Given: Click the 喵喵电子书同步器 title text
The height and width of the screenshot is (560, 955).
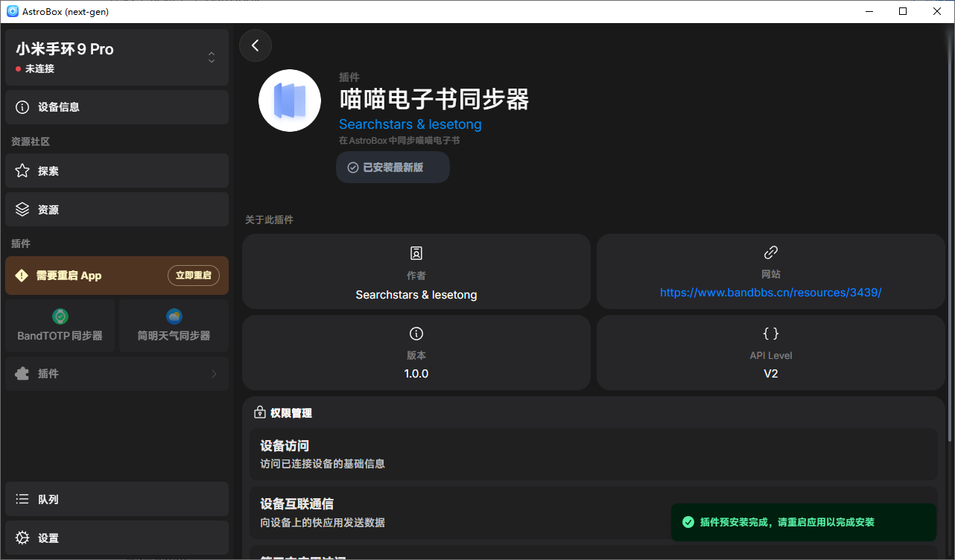Looking at the screenshot, I should [434, 99].
